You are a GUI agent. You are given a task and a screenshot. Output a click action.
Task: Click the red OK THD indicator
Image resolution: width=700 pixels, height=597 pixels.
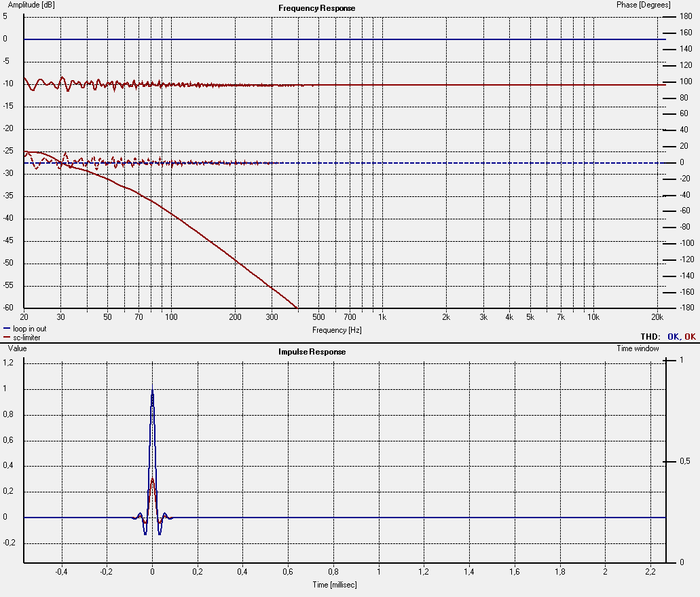coord(690,336)
